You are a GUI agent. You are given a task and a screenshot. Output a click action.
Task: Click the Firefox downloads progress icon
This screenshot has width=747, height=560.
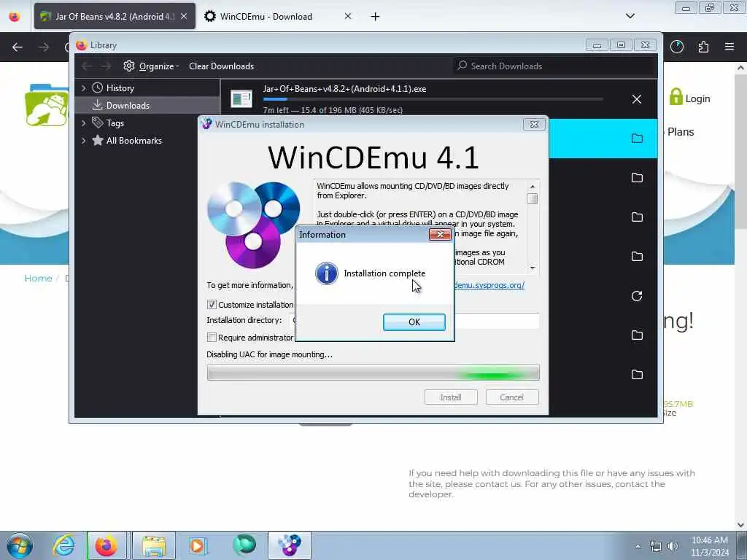pos(676,47)
